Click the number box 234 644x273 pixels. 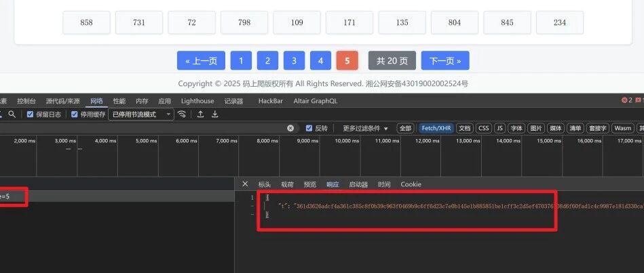click(x=560, y=22)
